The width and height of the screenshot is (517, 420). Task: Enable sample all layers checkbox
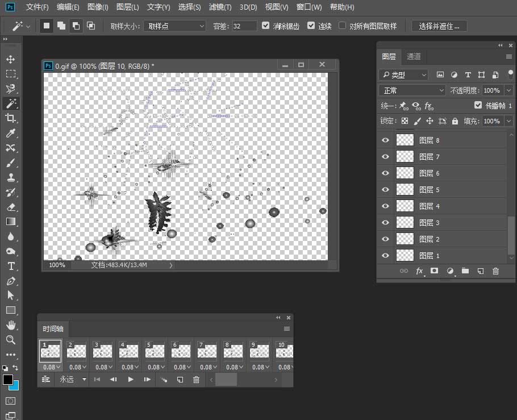(342, 26)
